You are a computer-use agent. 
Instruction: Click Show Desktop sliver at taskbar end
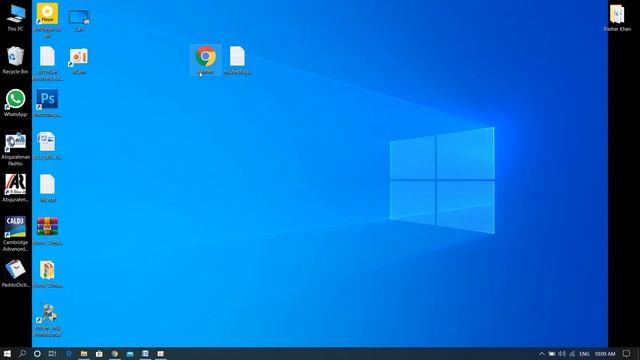tap(638, 354)
